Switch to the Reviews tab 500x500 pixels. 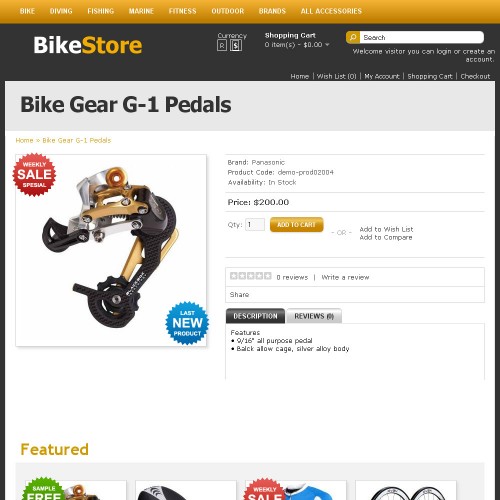(314, 316)
